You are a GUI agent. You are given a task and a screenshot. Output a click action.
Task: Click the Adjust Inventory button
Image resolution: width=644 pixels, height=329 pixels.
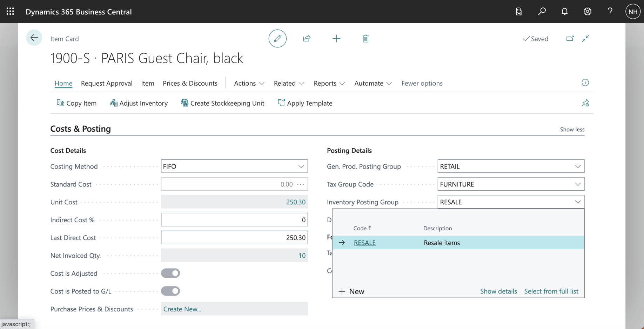[x=139, y=103]
